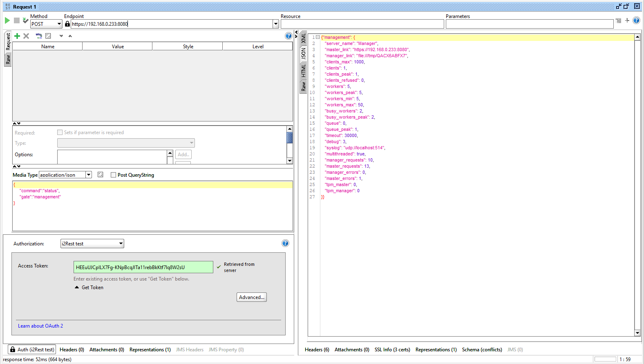Click the green Retrieved from server checkmark
Image resolution: width=644 pixels, height=364 pixels.
tap(219, 267)
